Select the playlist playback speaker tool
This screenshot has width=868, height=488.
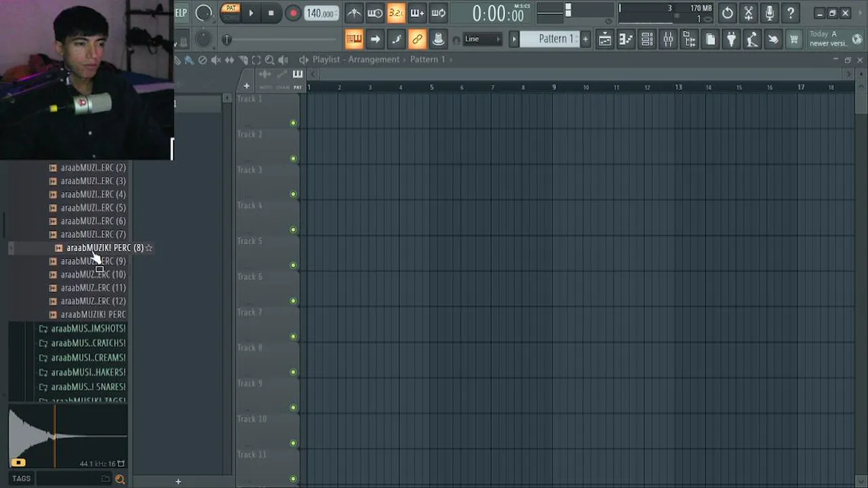tap(283, 60)
